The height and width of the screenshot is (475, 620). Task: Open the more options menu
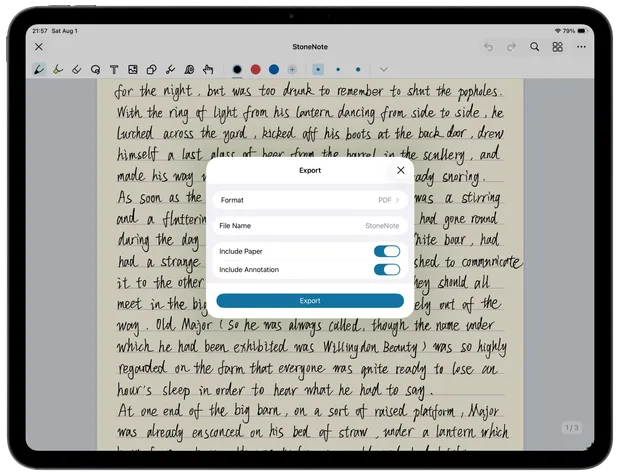pyautogui.click(x=581, y=47)
